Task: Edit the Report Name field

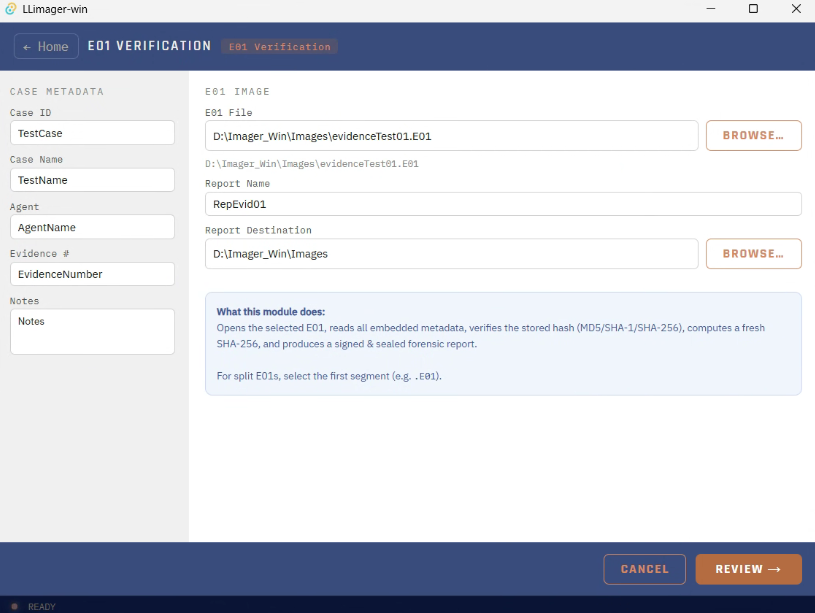Action: [x=503, y=204]
